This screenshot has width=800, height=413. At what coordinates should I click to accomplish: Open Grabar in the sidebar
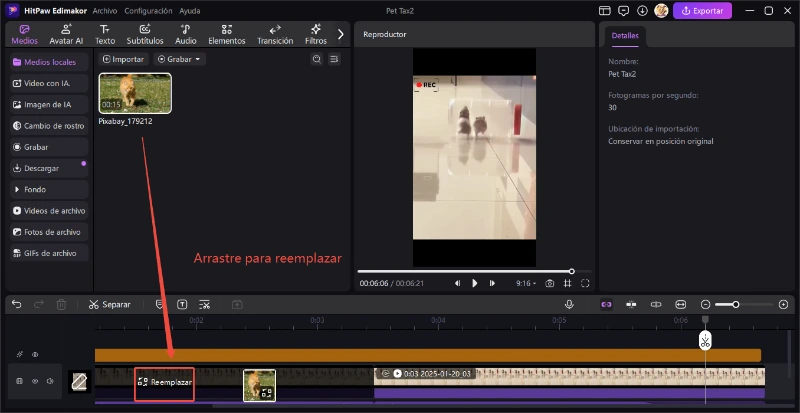(49, 147)
